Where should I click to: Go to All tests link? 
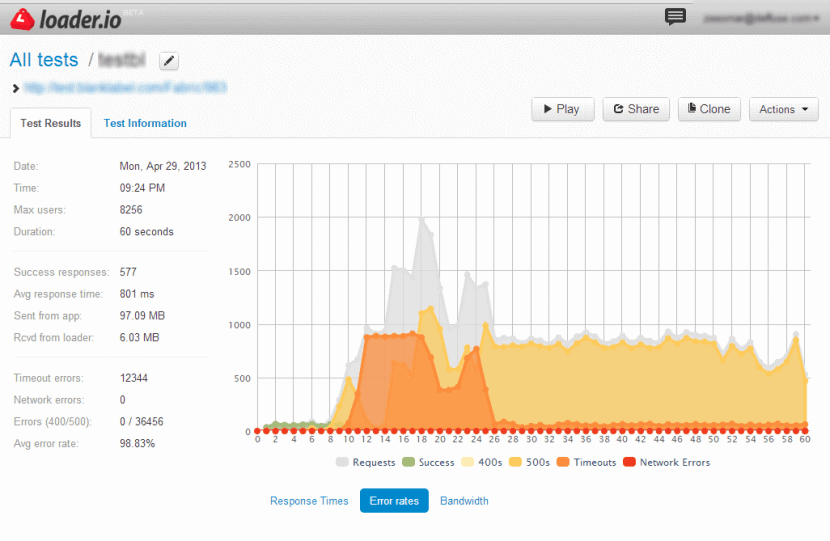pyautogui.click(x=43, y=61)
